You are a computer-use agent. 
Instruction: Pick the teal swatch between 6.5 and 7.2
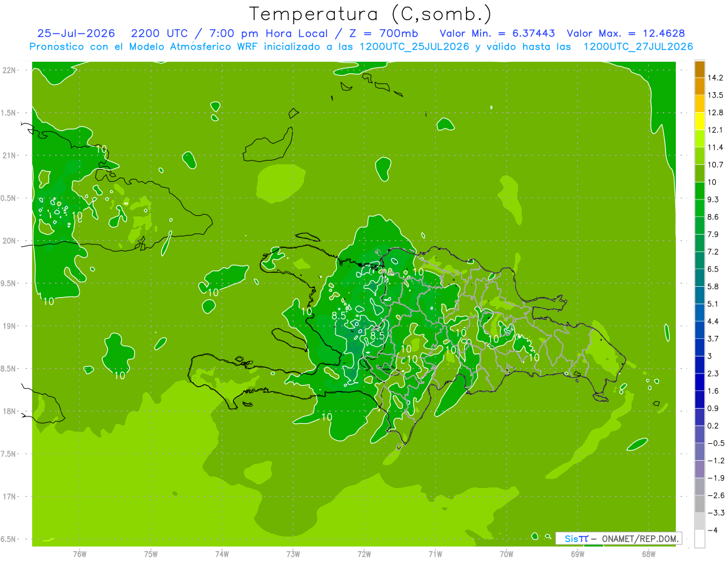pos(699,261)
